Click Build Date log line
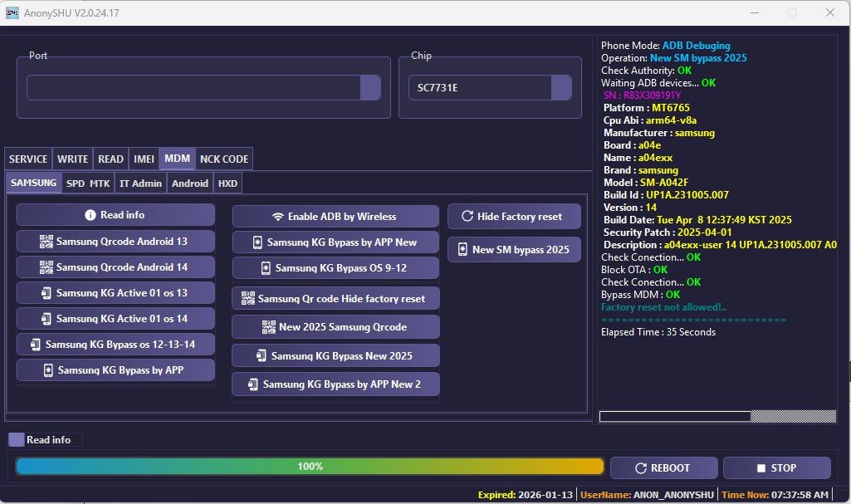Image resolution: width=851 pixels, height=504 pixels. point(697,220)
